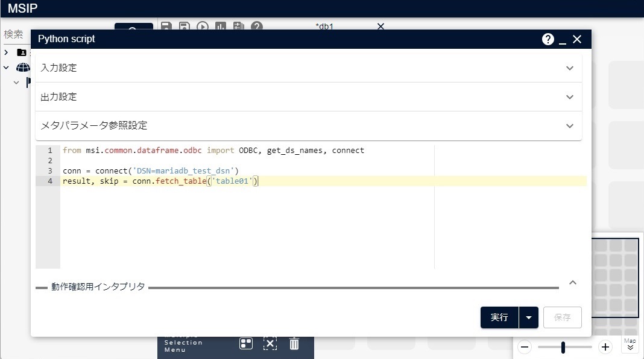This screenshot has height=359, width=644.
Task: Click the 動作確認用インタプリタ label
Action: click(98, 286)
